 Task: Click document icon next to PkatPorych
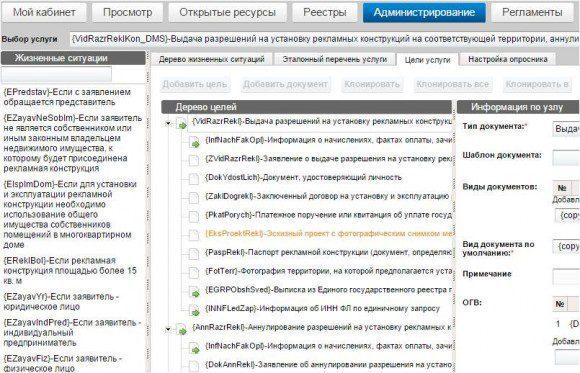pos(194,216)
